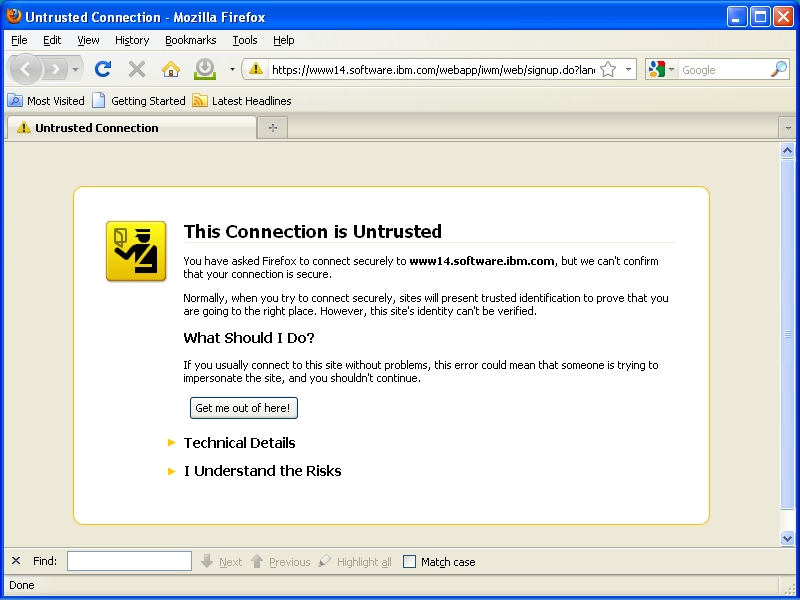Enable the Match case checkbox
Viewport: 800px width, 600px height.
coord(409,562)
